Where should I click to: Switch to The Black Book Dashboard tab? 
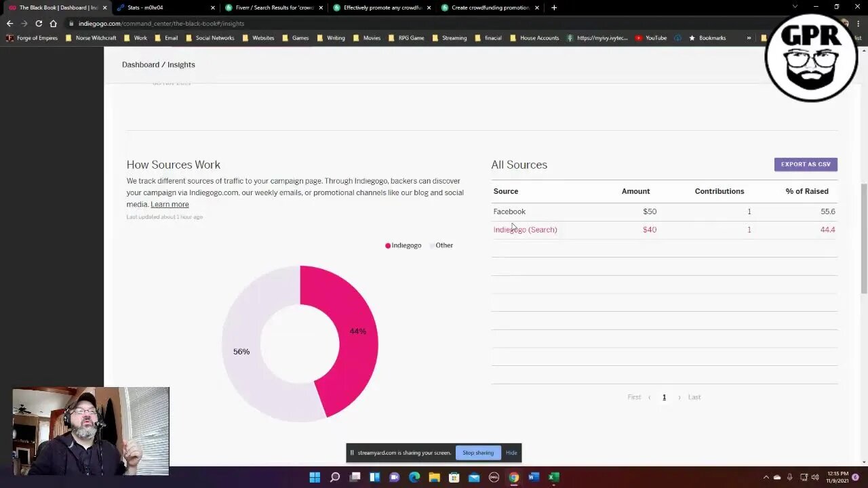pos(56,7)
